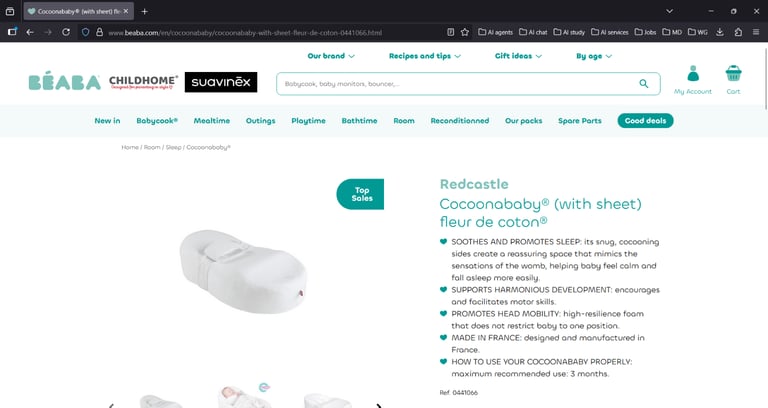Expand the By age dropdown
768x408 pixels.
[594, 56]
